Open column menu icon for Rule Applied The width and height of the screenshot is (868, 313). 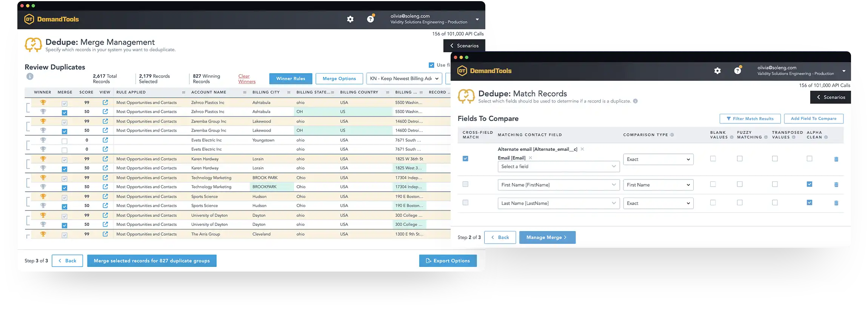[x=184, y=92]
